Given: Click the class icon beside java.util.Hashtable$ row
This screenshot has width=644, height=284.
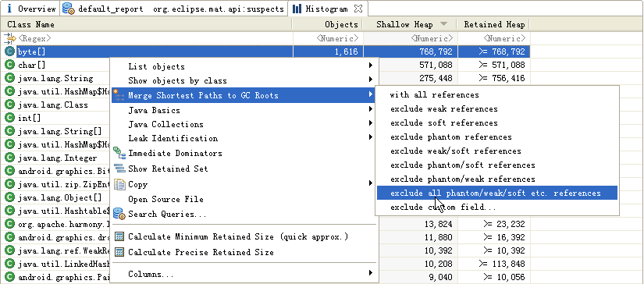Looking at the screenshot, I should tap(10, 211).
